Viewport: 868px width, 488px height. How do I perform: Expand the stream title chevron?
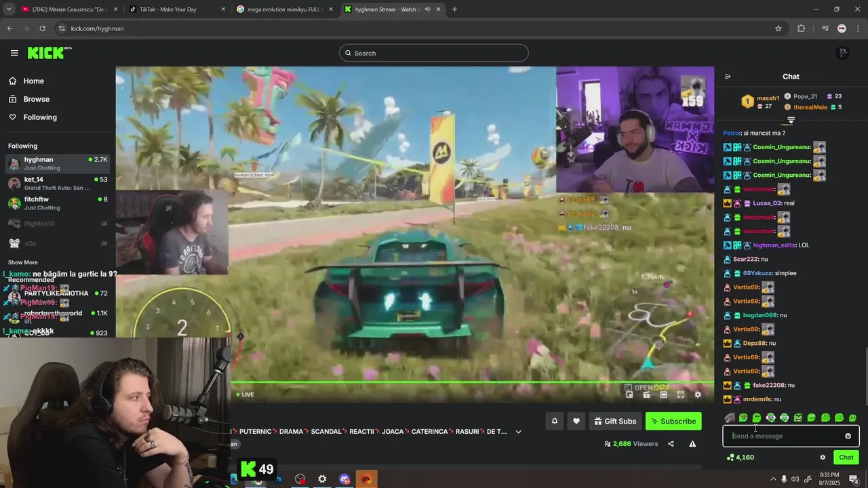point(519,432)
